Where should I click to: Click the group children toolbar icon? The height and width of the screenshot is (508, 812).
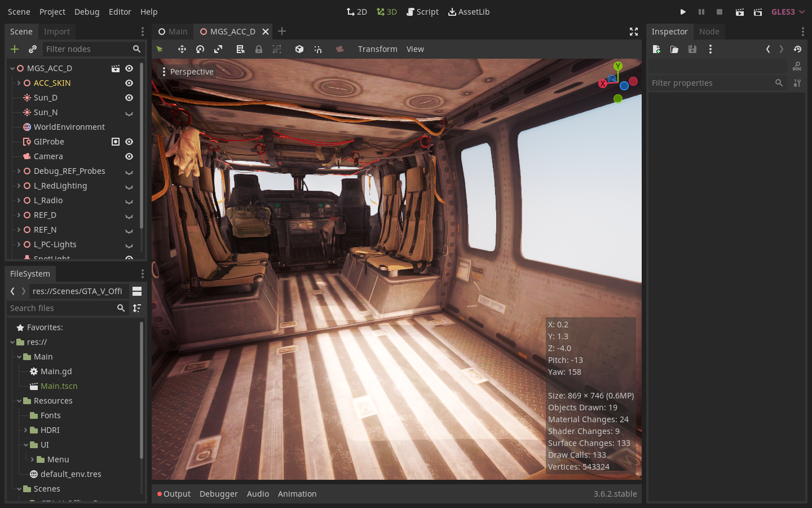[x=277, y=49]
